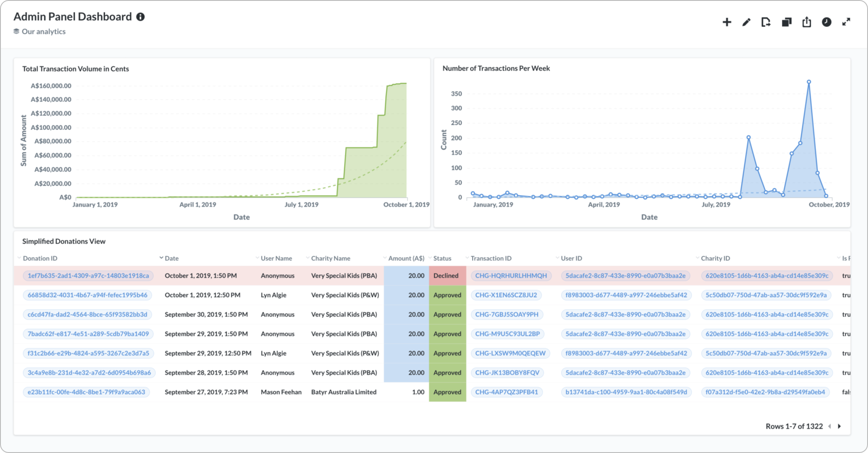
Task: Open the Total Transaction Volume in Cents chart title
Action: pos(76,69)
